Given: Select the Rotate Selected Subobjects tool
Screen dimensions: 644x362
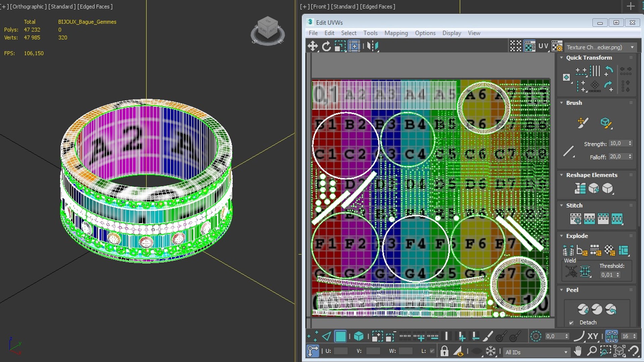Looking at the screenshot, I should (326, 46).
